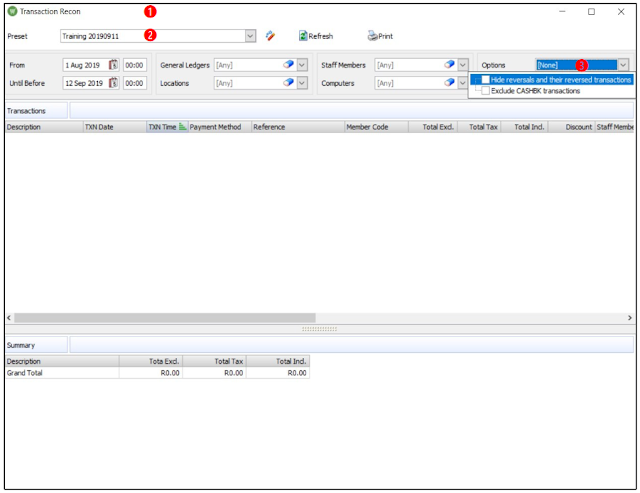This screenshot has width=640, height=493.
Task: Click the scroll left arrow
Action: coord(9,318)
